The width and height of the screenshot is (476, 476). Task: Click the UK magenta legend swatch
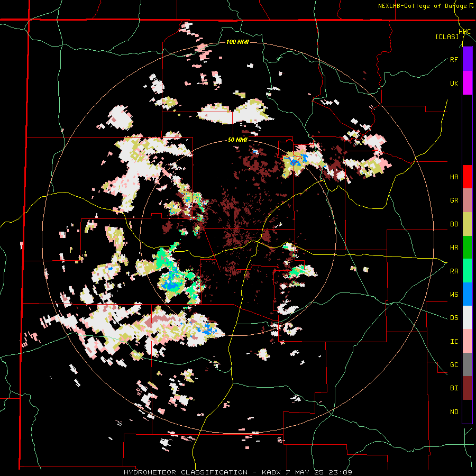[x=467, y=83]
